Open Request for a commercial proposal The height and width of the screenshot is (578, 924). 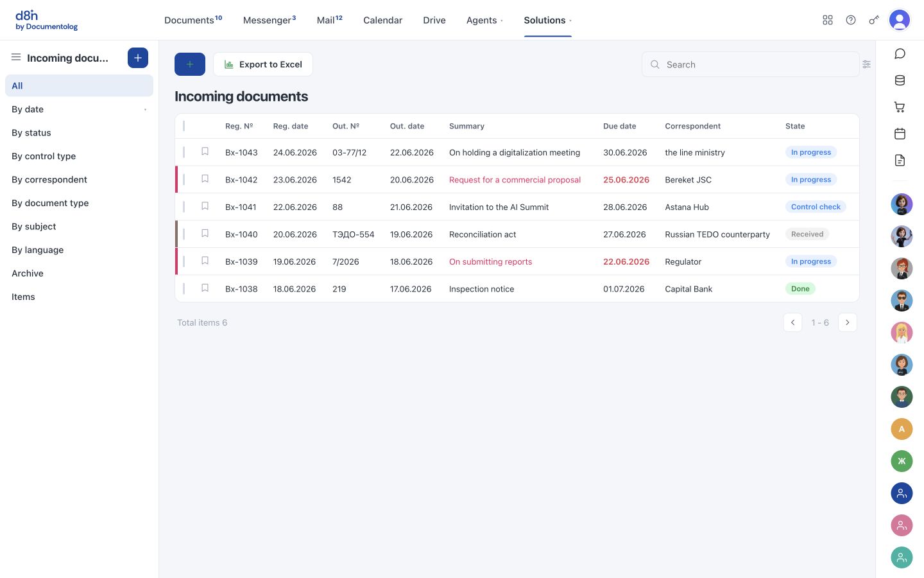tap(515, 180)
